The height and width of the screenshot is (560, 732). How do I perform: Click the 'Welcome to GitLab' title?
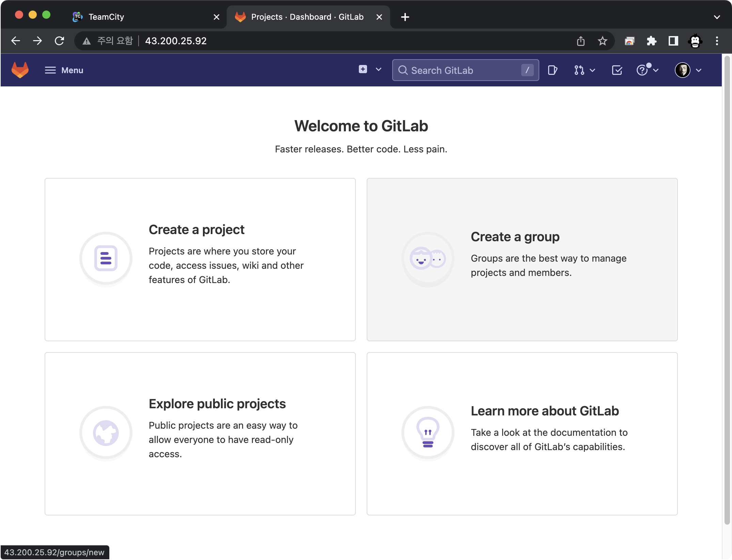coord(361,126)
